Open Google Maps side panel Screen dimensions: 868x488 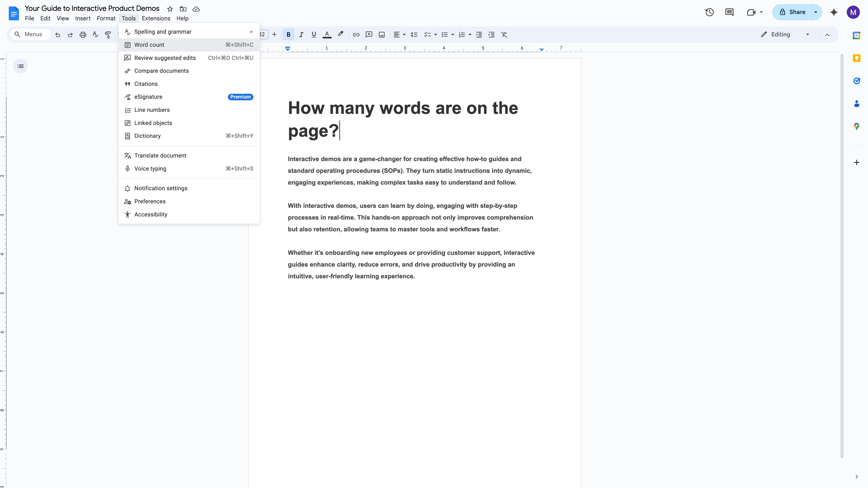coord(856,126)
